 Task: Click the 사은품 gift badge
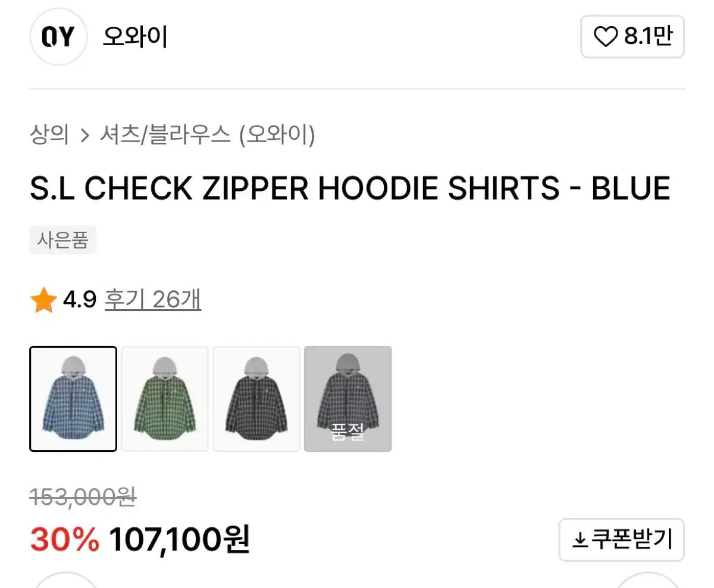coord(62,241)
